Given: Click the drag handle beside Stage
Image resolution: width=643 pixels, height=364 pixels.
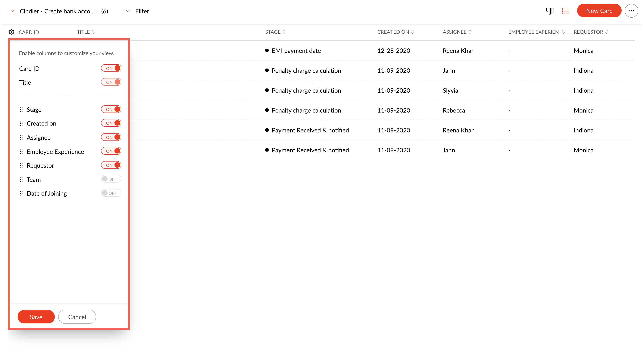Looking at the screenshot, I should click(x=21, y=109).
